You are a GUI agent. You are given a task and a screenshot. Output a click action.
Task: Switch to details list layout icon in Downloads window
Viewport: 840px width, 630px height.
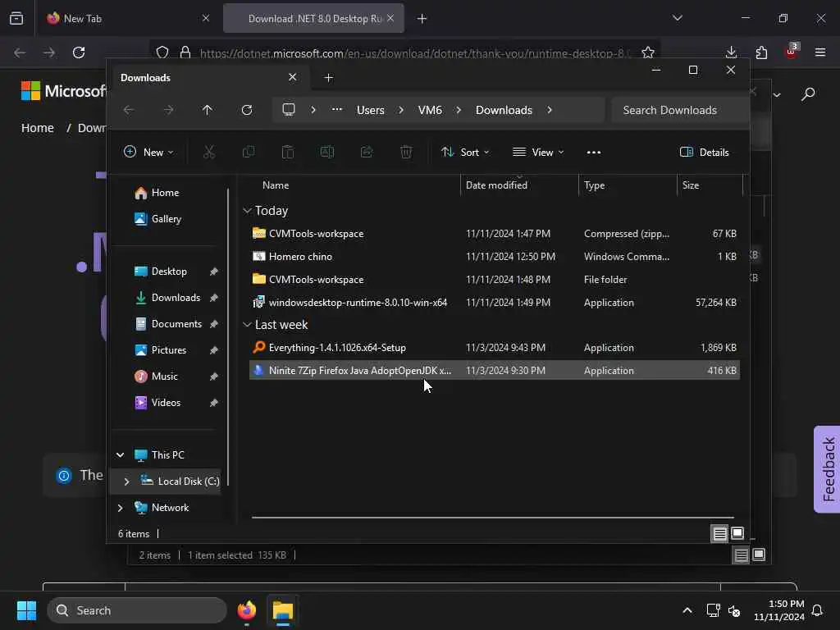coord(719,533)
